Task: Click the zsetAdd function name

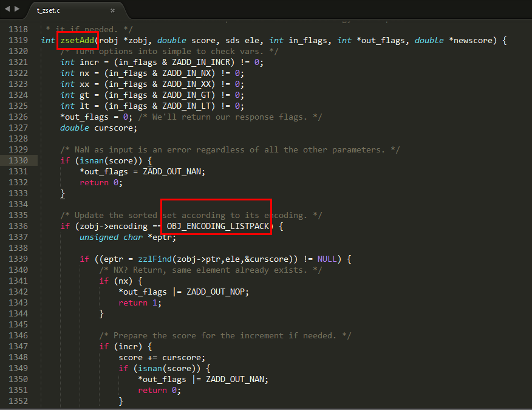Action: point(77,40)
